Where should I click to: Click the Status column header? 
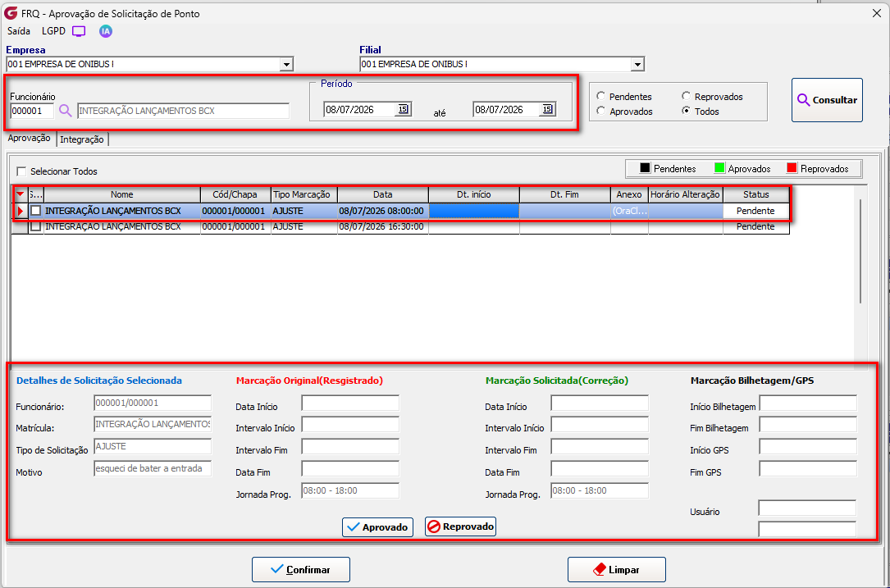[756, 194]
